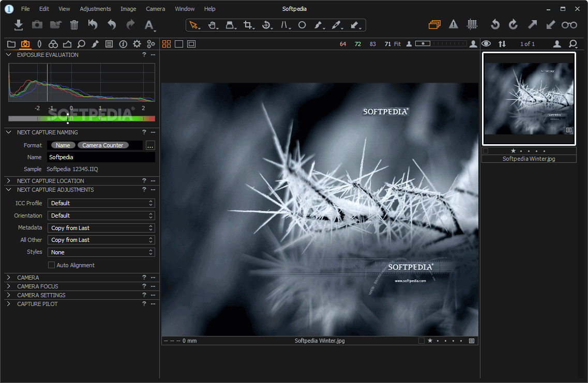Open the Styles None dropdown
This screenshot has width=588, height=383.
tap(101, 252)
